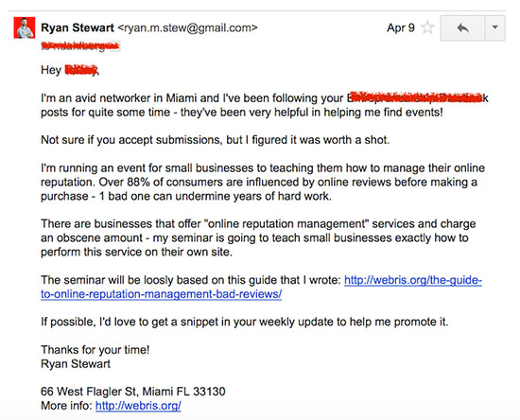Open the to-online-reputation-management-bad-reviews link

[x=161, y=294]
